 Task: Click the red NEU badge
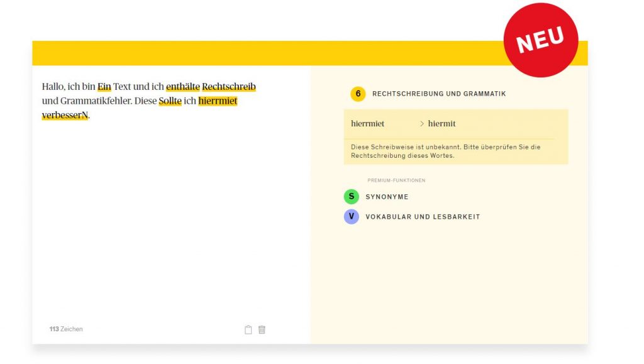coord(540,40)
